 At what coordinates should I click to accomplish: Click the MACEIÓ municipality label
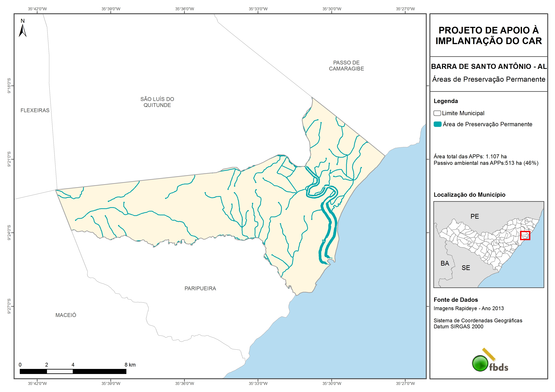click(66, 315)
